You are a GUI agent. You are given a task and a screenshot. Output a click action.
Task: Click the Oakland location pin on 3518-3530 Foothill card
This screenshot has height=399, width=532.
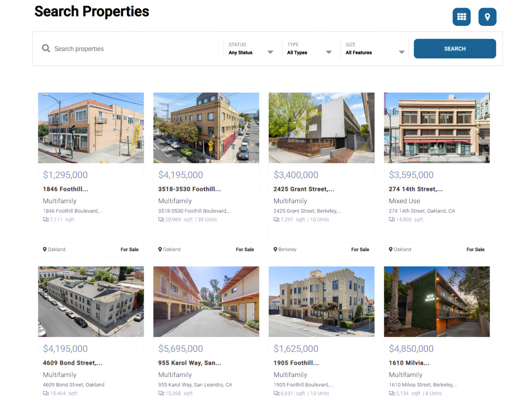point(160,249)
